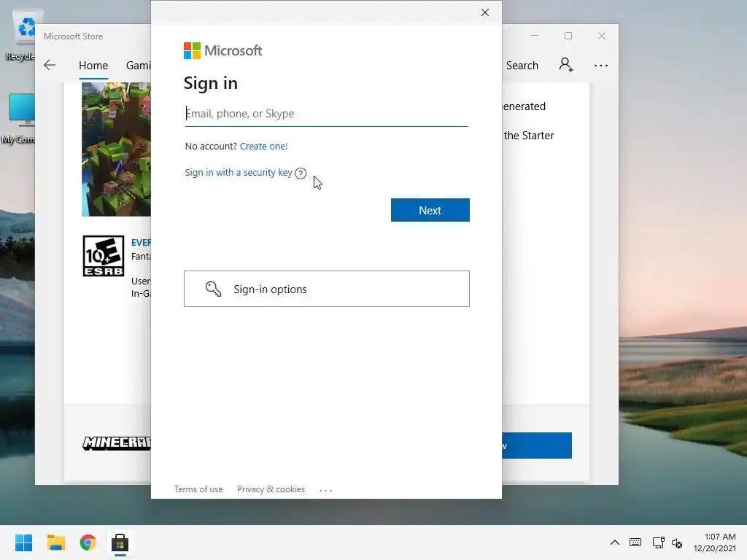
Task: Click the Create one! account link
Action: pyautogui.click(x=263, y=146)
